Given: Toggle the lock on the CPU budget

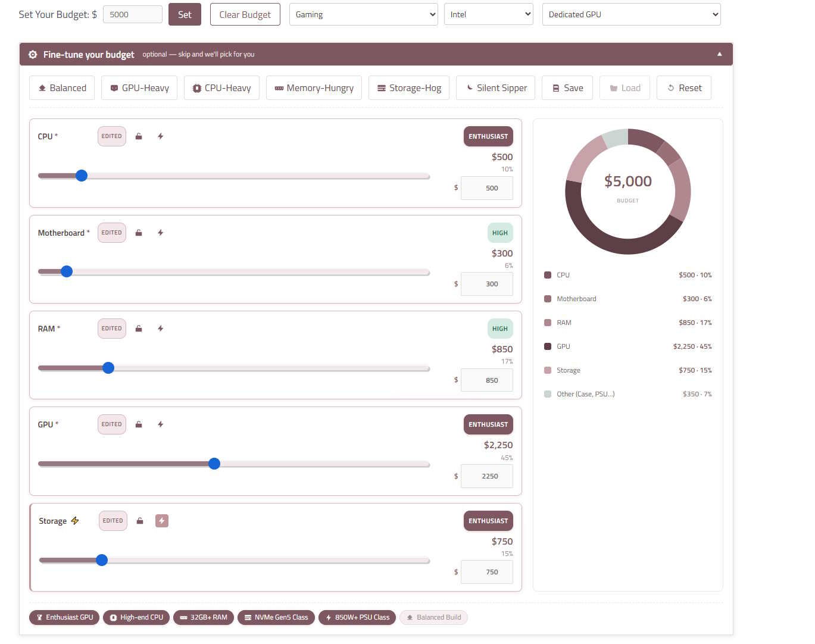Looking at the screenshot, I should [139, 136].
